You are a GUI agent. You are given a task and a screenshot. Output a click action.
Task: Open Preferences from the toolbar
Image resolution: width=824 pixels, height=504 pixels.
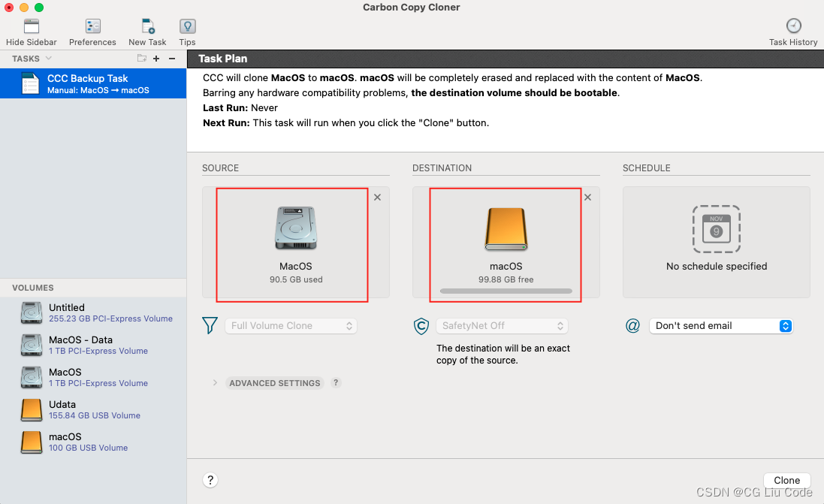click(93, 26)
